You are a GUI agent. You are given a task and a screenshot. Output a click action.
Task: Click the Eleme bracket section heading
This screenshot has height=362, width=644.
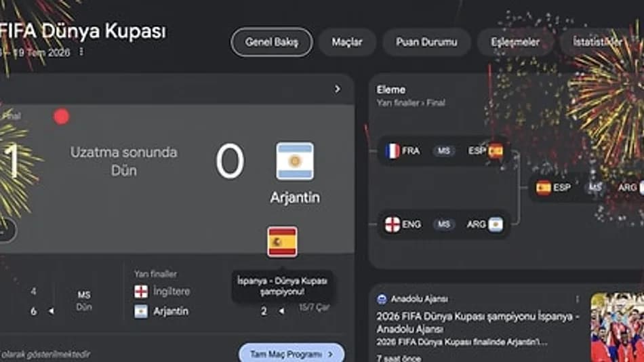(391, 89)
